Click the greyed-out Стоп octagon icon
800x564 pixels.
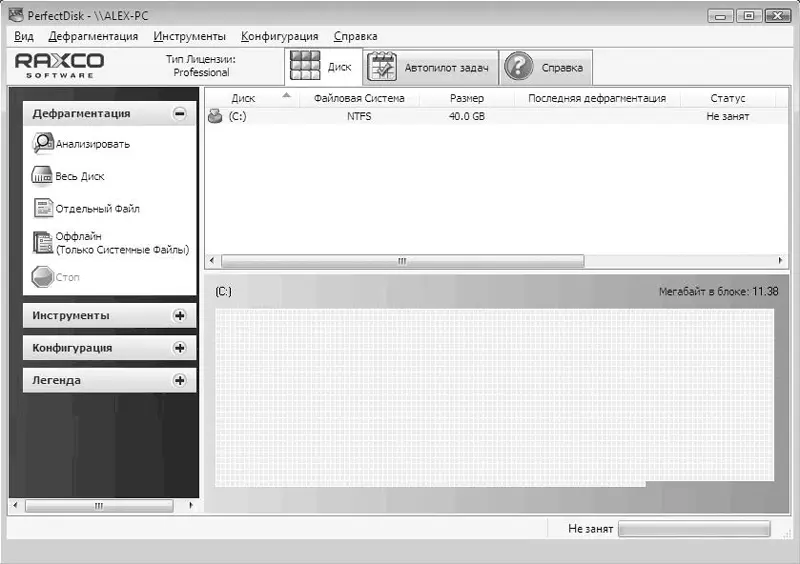click(x=42, y=277)
